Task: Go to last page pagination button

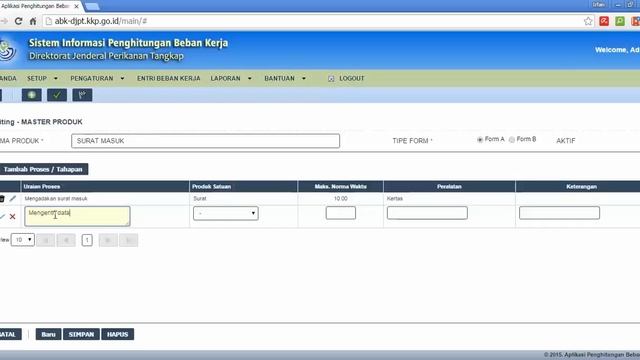Action: [129, 240]
